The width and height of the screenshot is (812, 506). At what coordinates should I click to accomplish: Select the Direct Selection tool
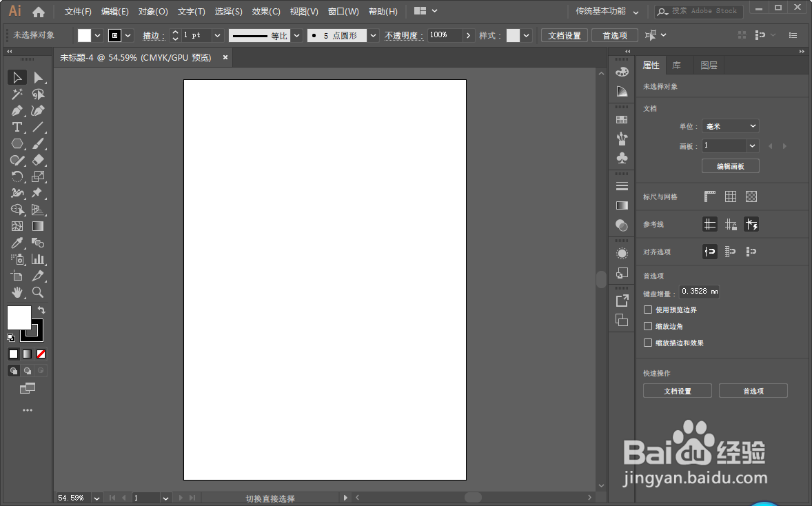pyautogui.click(x=38, y=78)
